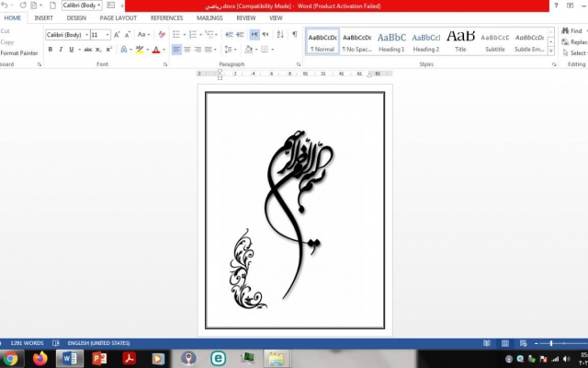Open the Paragraph dialog launcher
Viewport: 588px width, 368px height.
299,64
